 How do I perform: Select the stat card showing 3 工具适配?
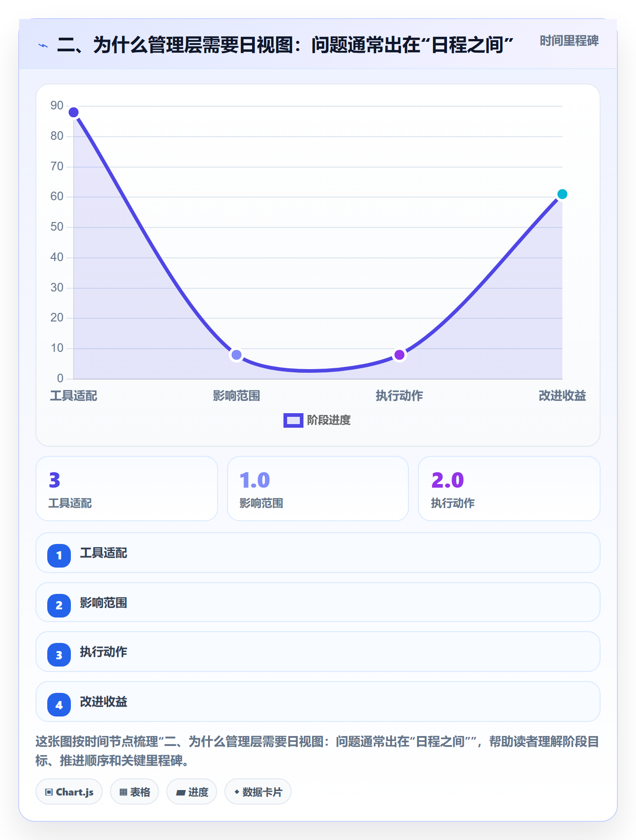coord(127,489)
